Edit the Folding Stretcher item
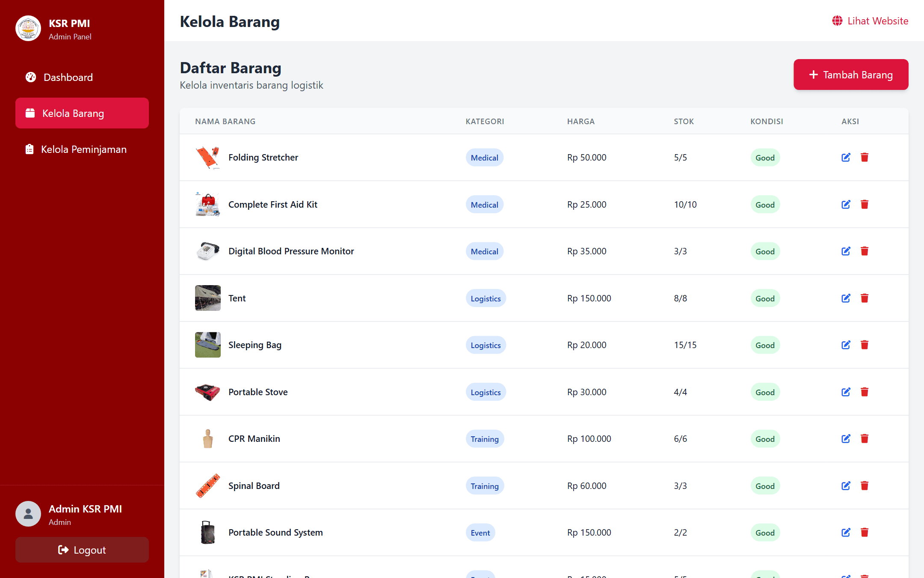The image size is (924, 578). (x=846, y=158)
